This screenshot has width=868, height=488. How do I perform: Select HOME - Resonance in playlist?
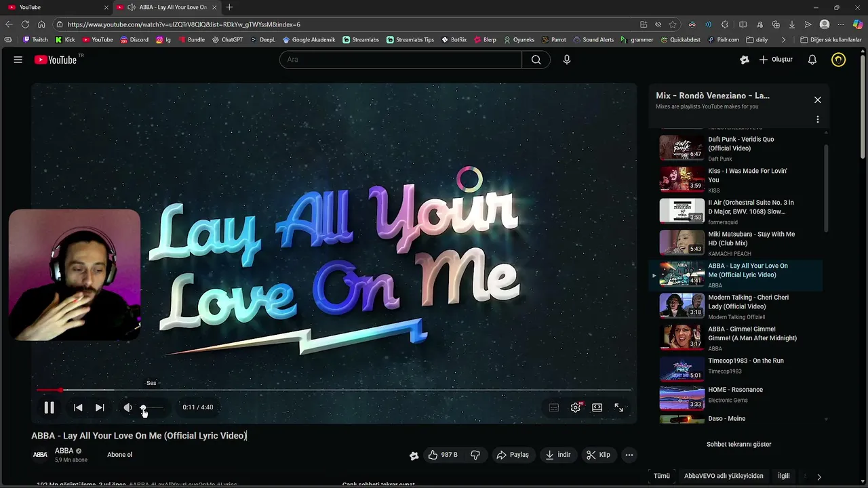[x=736, y=397]
